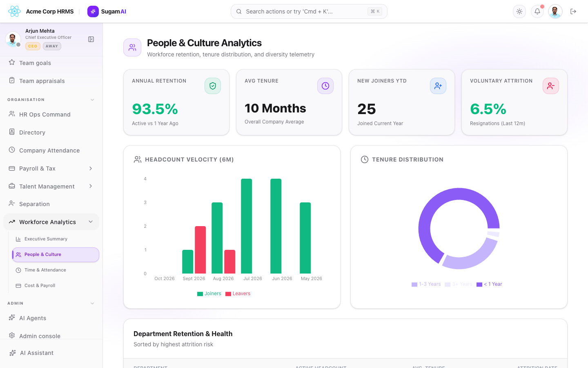Toggle the 1-3 Years legend entry
The height and width of the screenshot is (368, 588).
point(426,284)
